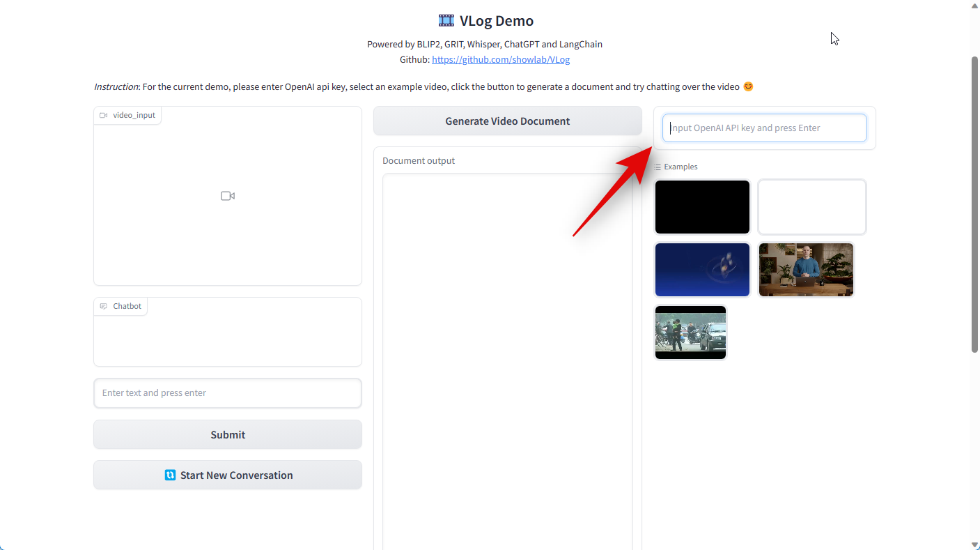980x550 pixels.
Task: Focus the 'Enter text and press enter' chat box
Action: click(228, 393)
